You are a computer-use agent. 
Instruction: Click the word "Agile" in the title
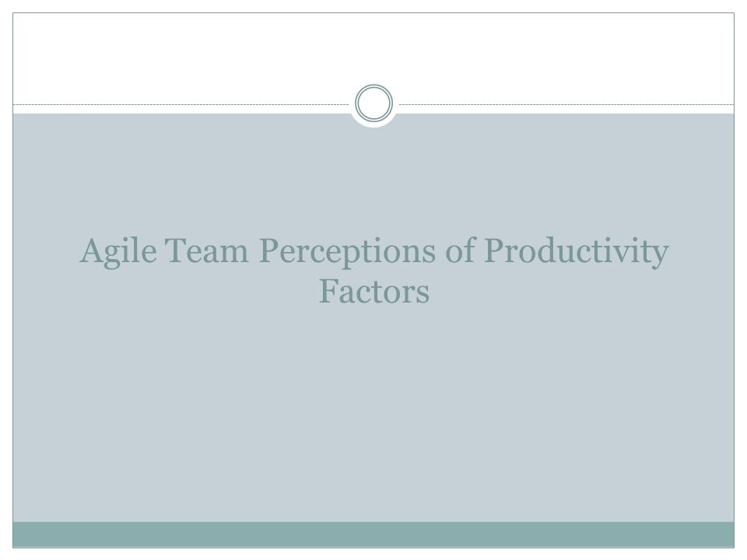[x=118, y=251]
